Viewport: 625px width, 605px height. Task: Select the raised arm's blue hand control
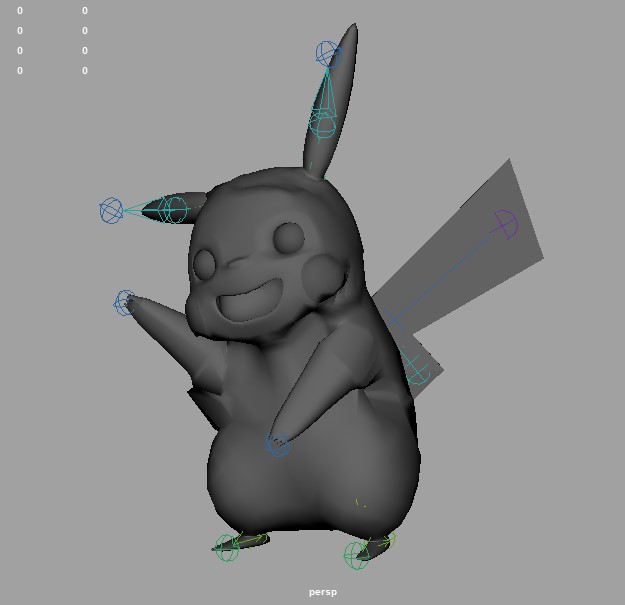pyautogui.click(x=125, y=303)
